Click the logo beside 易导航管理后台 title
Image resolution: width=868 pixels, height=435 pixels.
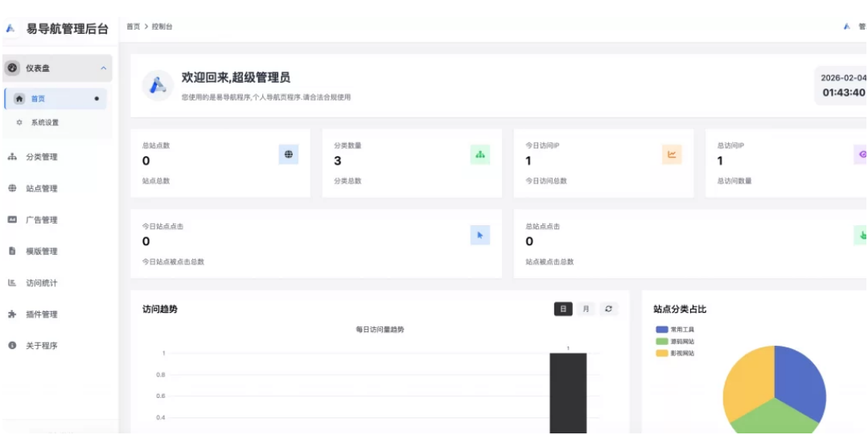(x=11, y=28)
